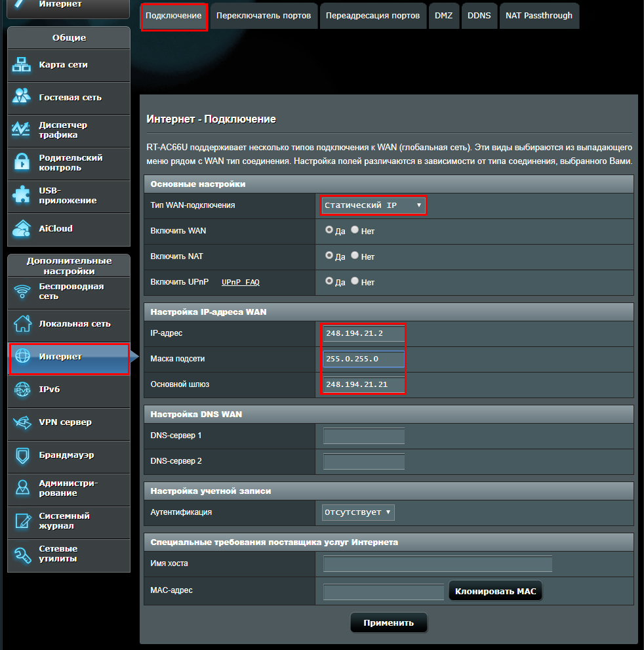Click the Клонировать MAC button
This screenshot has height=650, width=644.
tap(495, 592)
